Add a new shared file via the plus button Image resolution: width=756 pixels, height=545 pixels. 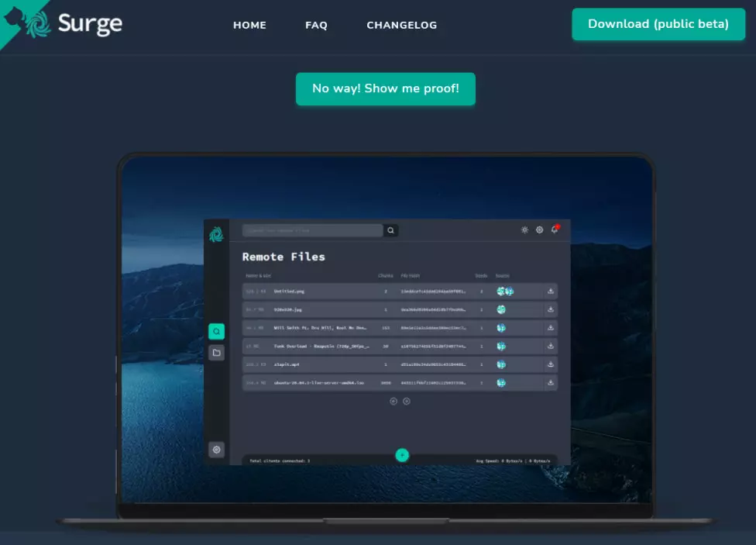pyautogui.click(x=402, y=455)
